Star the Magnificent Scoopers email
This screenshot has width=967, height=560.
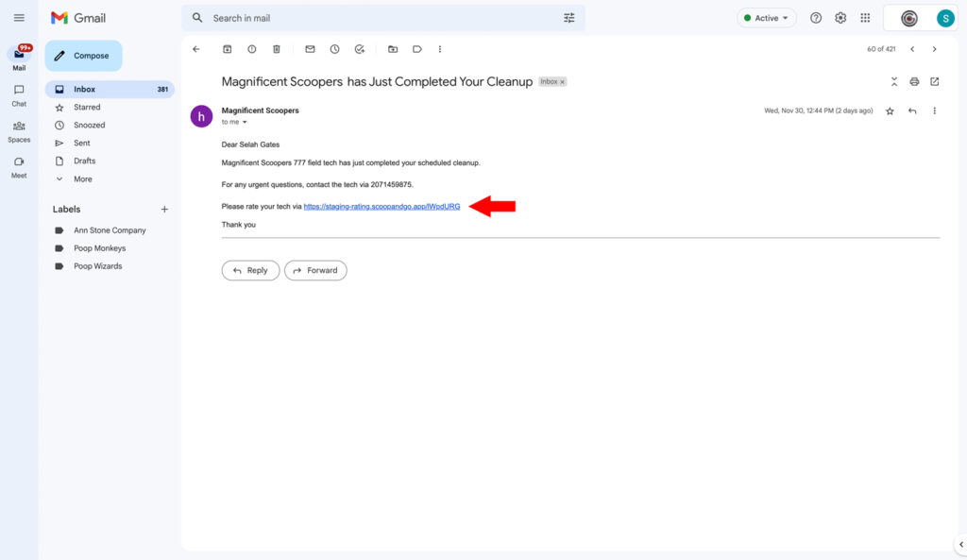(890, 111)
